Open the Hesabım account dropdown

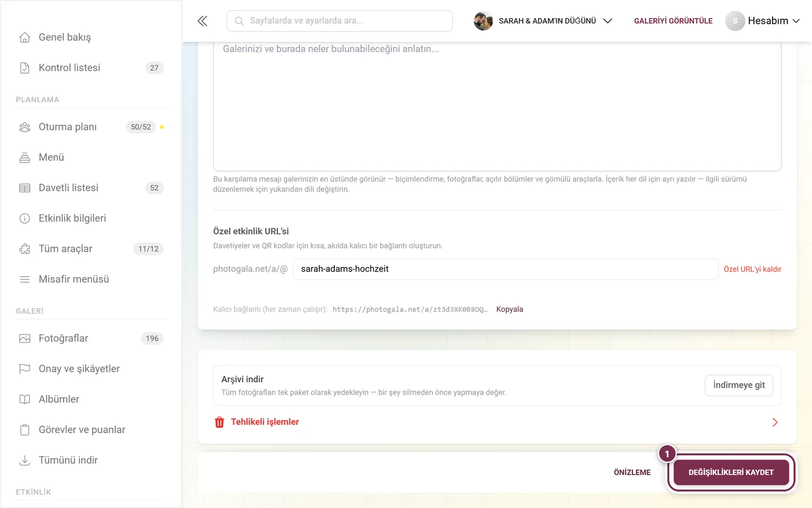(762, 21)
